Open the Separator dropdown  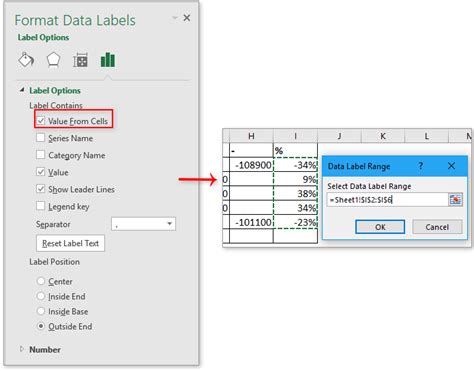coord(143,224)
